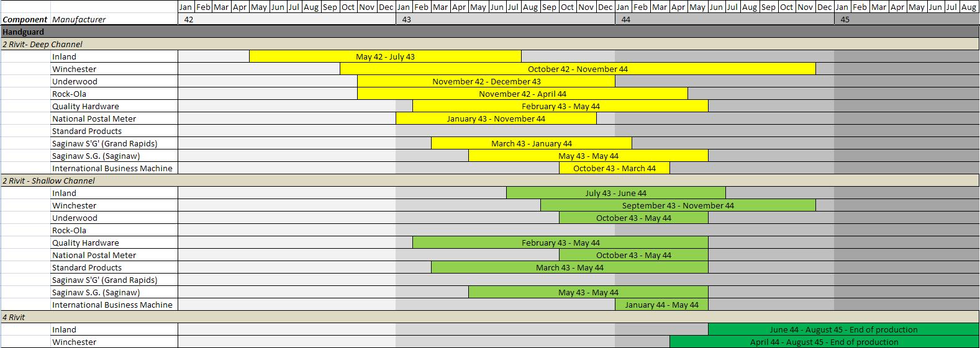
Task: Click green 'May 43 - May 44' bar
Action: tap(588, 292)
